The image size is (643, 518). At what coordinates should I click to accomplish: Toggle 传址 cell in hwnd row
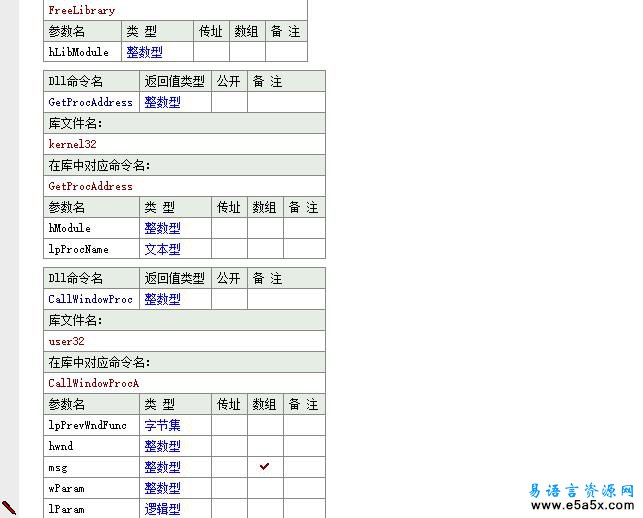[229, 446]
